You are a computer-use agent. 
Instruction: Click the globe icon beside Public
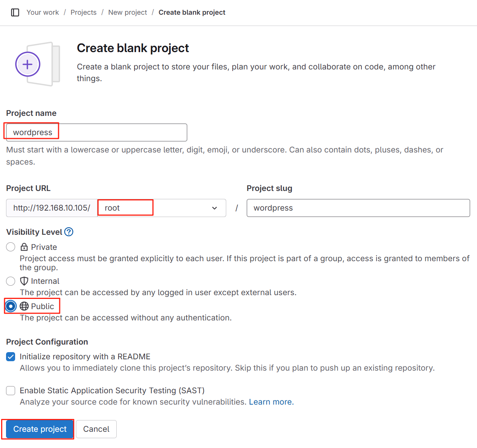click(24, 306)
